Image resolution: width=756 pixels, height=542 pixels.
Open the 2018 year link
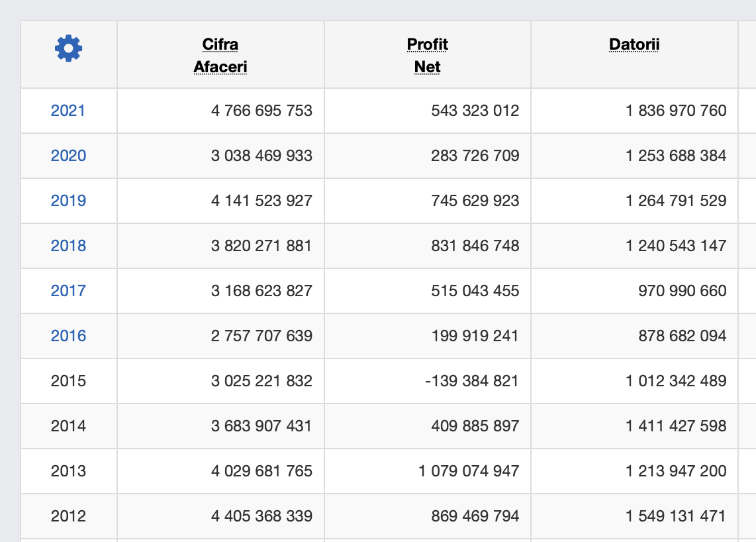click(68, 246)
